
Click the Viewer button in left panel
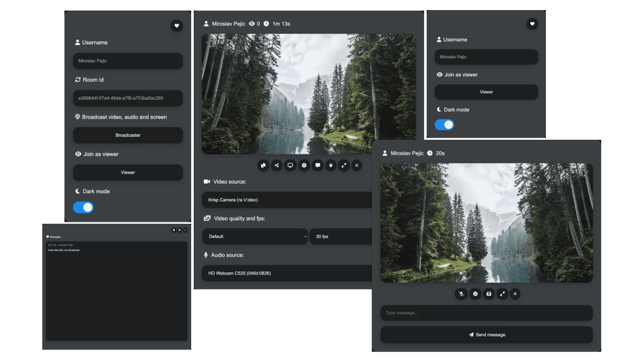(x=128, y=172)
